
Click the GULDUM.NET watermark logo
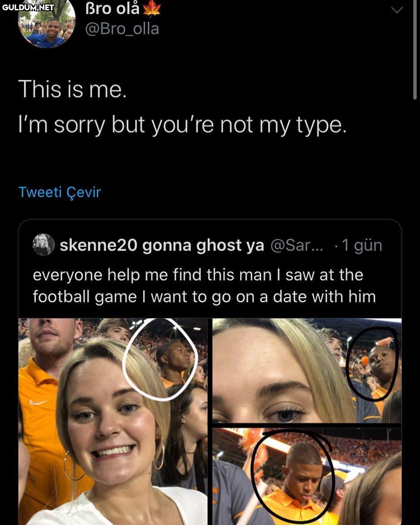(28, 7)
